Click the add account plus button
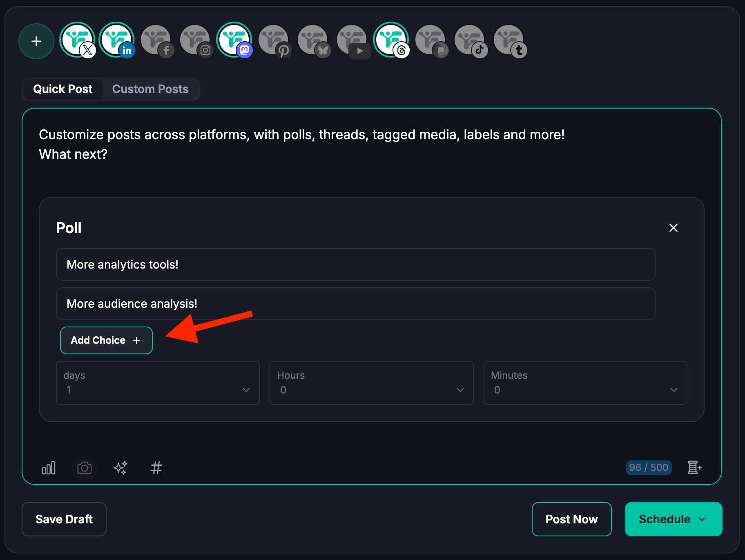The image size is (745, 560). point(36,41)
